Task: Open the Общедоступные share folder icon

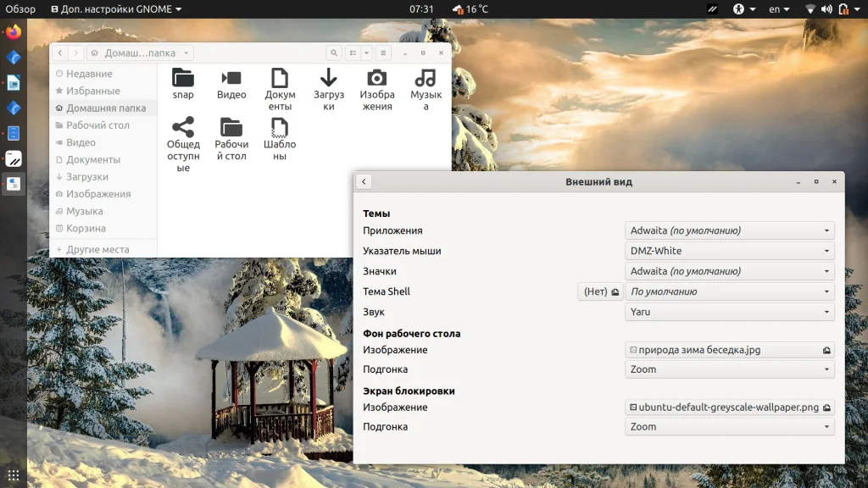Action: click(183, 129)
